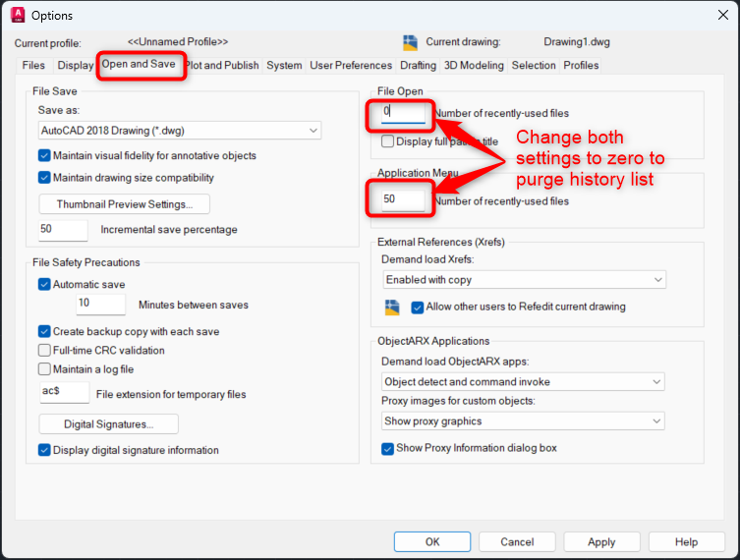The height and width of the screenshot is (560, 740).
Task: Click the Drawing1.dwg current drawing name
Action: click(577, 42)
